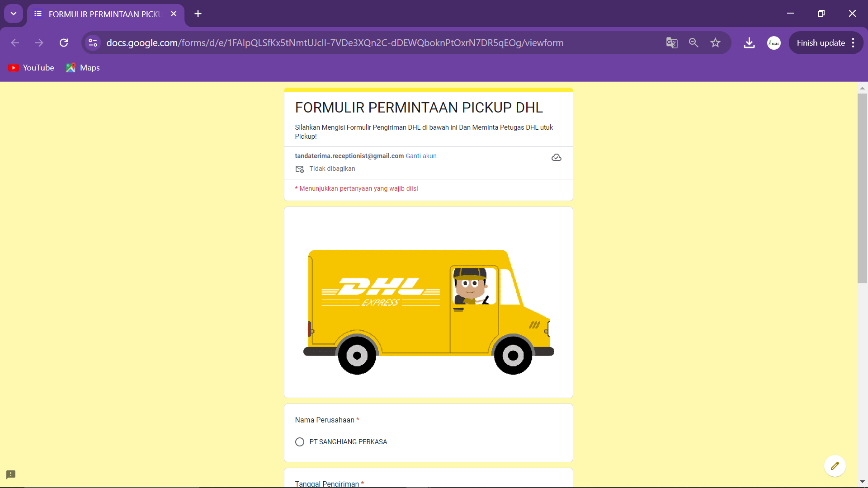Screen dimensions: 868x488
Task: Click the pencil edit form floating icon
Action: [x=835, y=465]
